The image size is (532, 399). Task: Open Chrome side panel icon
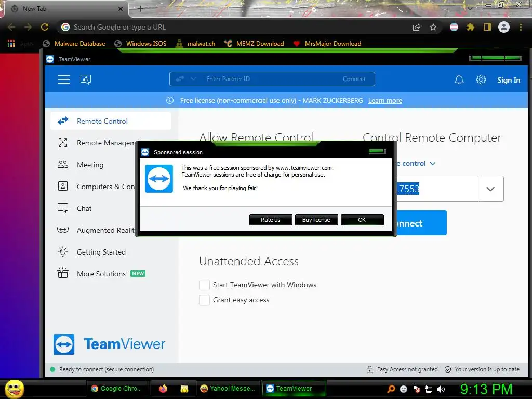[x=487, y=27]
